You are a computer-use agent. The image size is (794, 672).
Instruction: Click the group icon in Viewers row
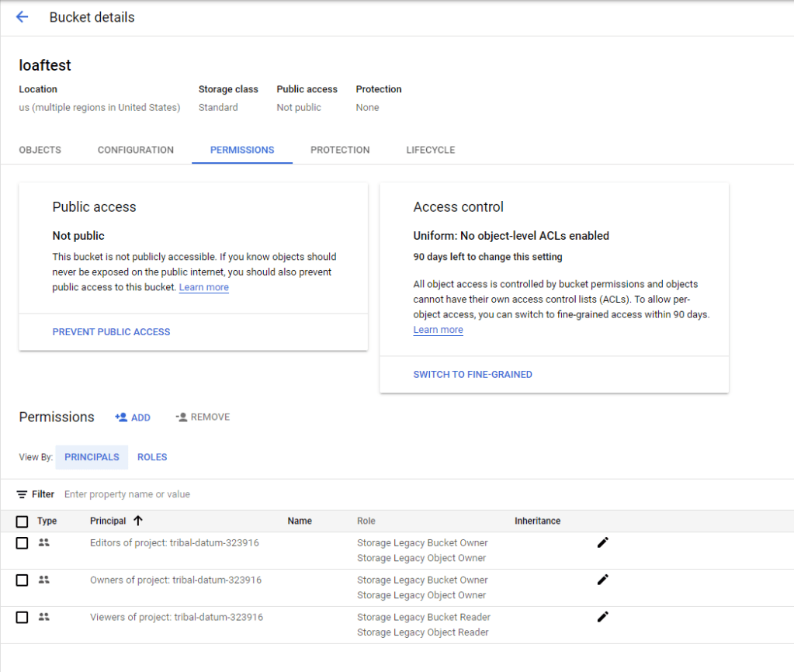coord(44,617)
